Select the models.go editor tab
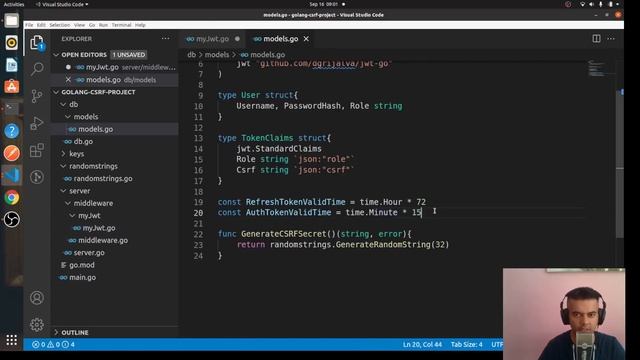 click(280, 39)
